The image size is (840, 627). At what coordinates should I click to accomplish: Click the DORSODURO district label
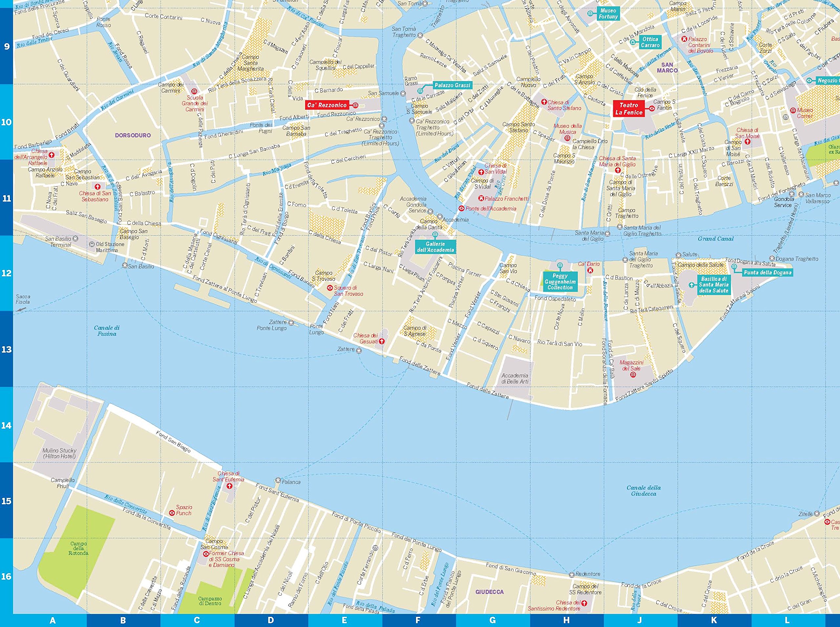(133, 135)
